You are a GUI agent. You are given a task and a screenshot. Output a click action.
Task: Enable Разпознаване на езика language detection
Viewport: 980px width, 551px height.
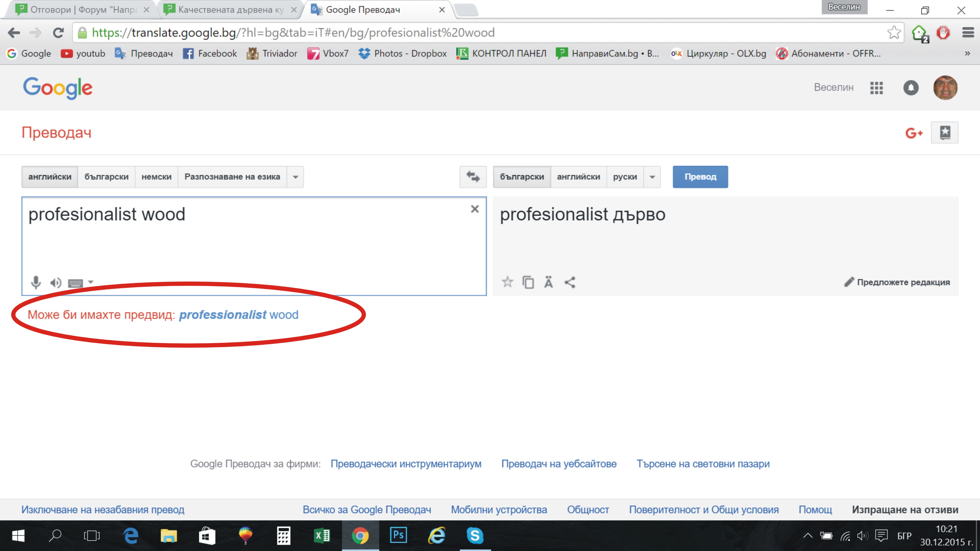232,177
